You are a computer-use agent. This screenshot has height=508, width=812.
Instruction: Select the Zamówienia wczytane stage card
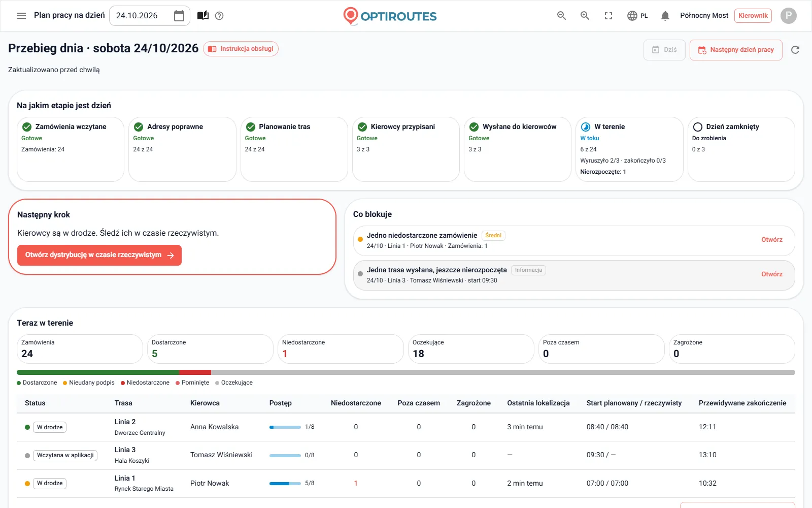(x=71, y=149)
